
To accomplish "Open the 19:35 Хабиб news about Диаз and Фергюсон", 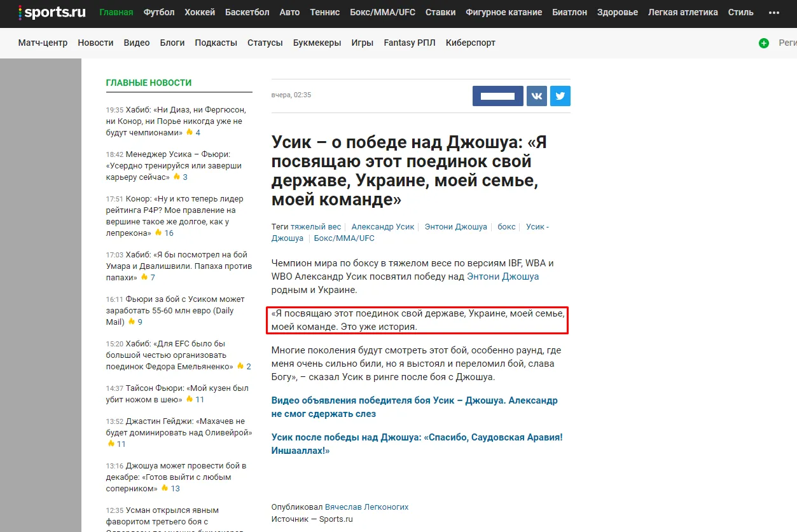I will click(x=176, y=121).
